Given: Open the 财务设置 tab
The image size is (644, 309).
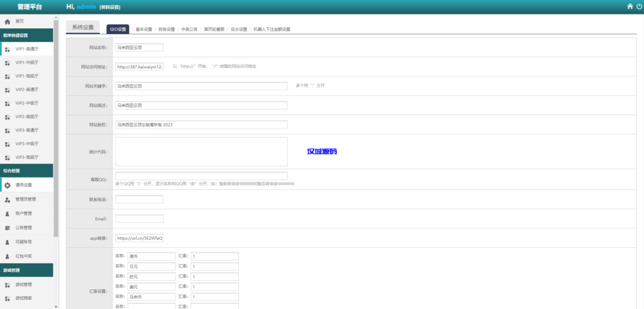Looking at the screenshot, I should 167,30.
